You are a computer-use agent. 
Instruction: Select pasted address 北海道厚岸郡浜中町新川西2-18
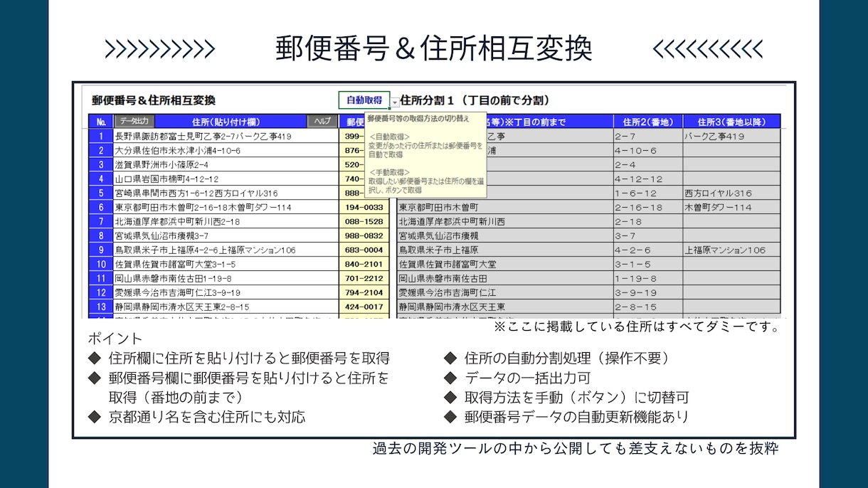[226, 221]
